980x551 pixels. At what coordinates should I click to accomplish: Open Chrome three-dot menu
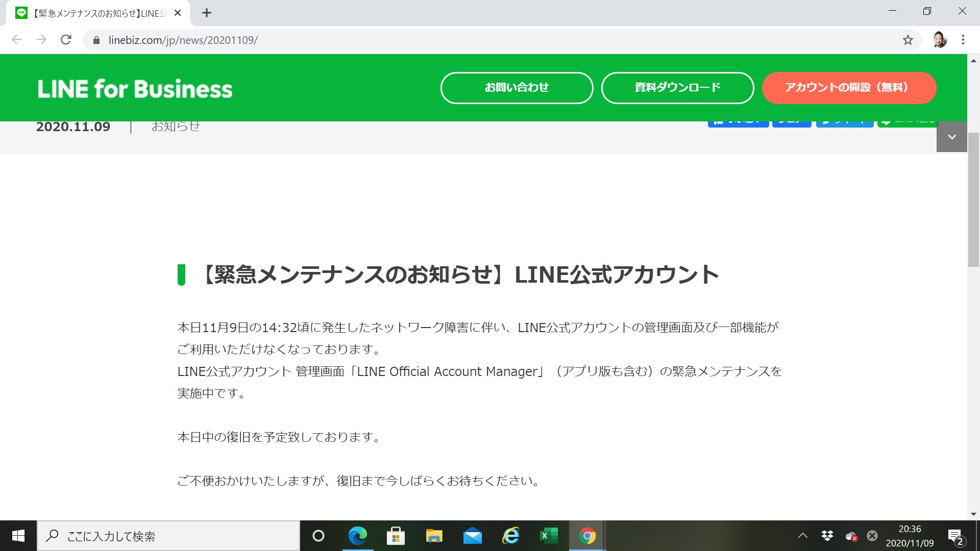(x=963, y=40)
